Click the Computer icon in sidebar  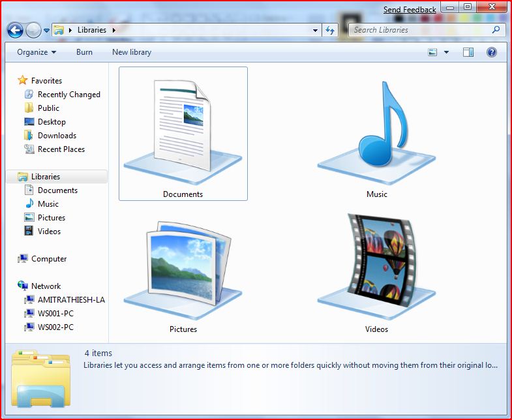[23, 258]
